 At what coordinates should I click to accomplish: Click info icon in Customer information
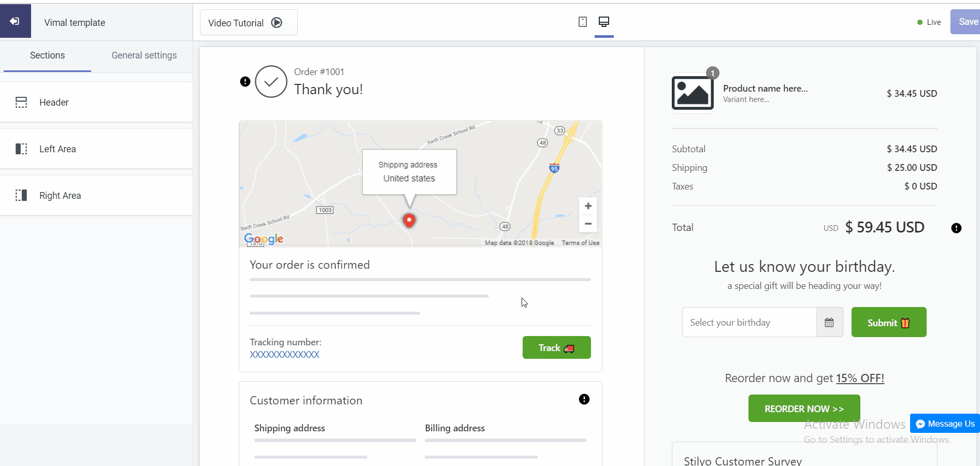584,399
